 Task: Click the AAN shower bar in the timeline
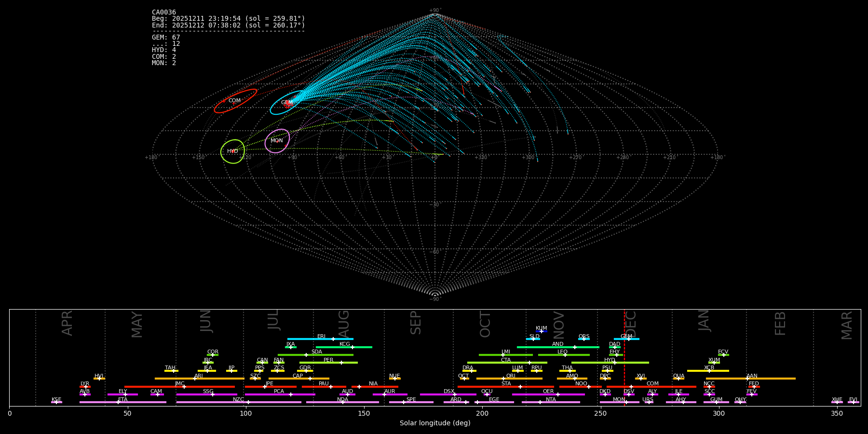[751, 379]
